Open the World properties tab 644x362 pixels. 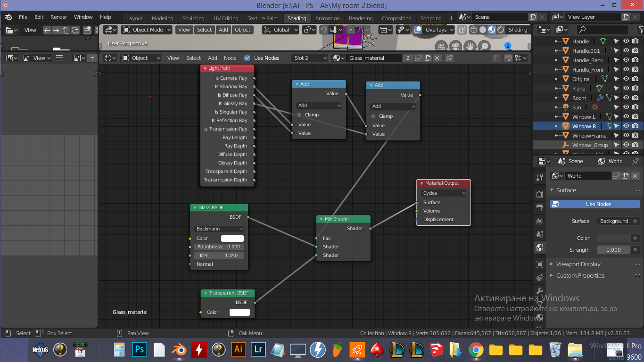click(540, 247)
